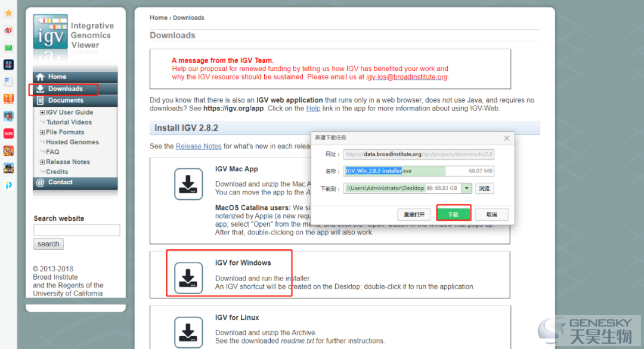644x349 pixels.
Task: Click the IGV Mac App heading
Action: click(237, 169)
